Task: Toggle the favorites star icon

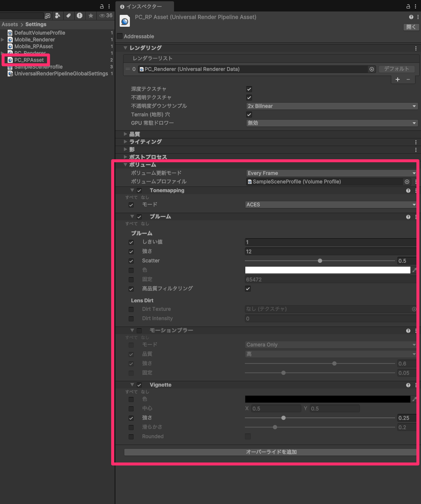Action: pos(91,15)
